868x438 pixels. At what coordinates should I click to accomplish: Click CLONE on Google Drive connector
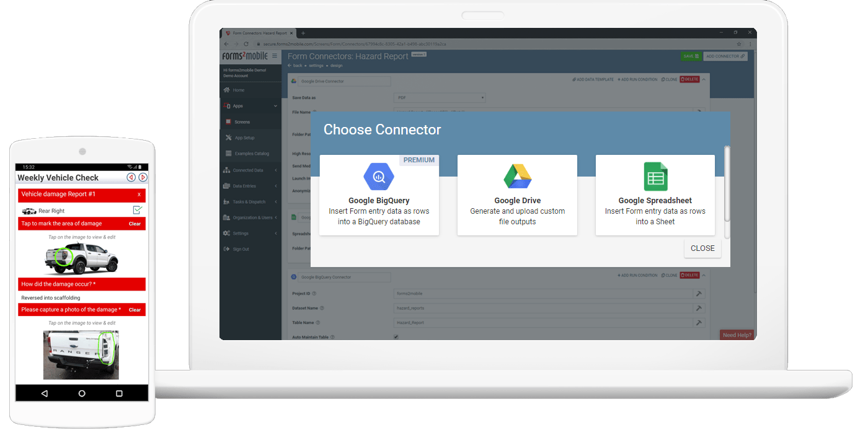coord(669,79)
